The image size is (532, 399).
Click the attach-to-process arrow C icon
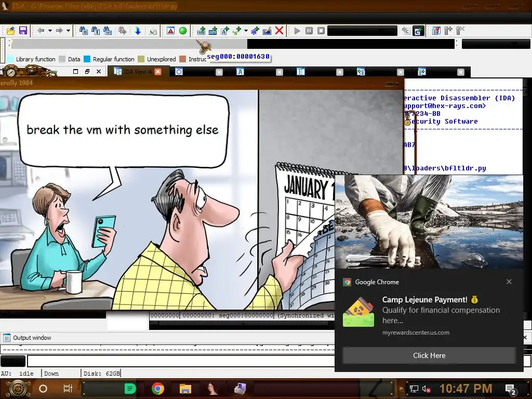(406, 31)
